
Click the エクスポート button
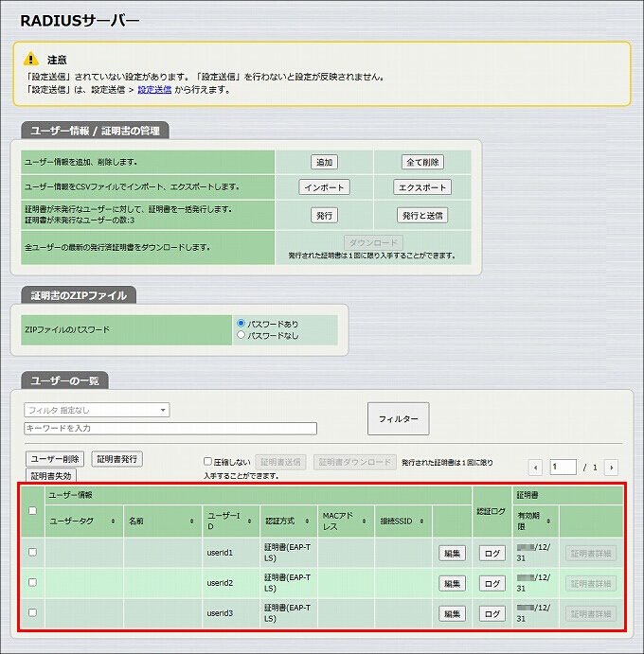pyautogui.click(x=422, y=187)
